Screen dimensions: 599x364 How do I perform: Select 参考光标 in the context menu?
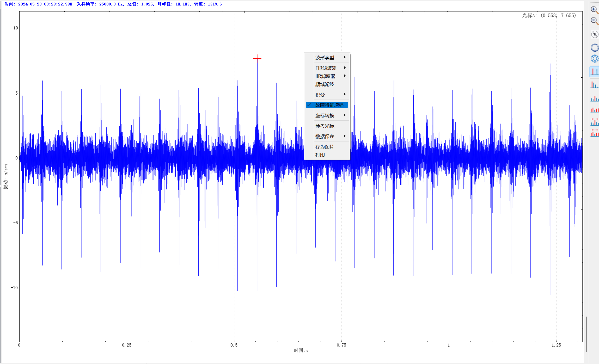tap(327, 126)
